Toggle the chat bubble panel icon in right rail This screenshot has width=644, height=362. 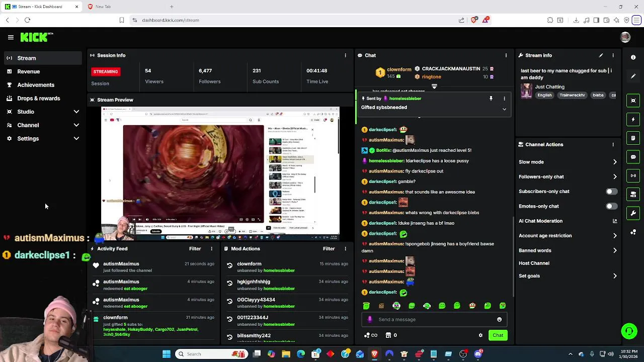(633, 157)
